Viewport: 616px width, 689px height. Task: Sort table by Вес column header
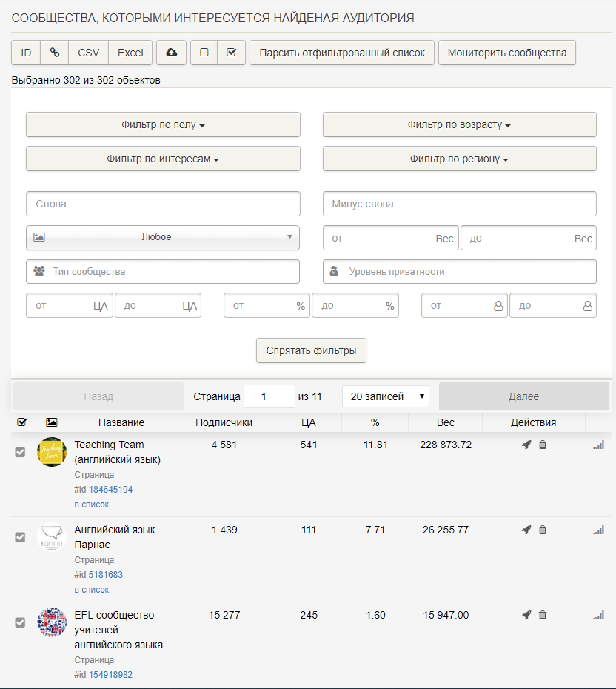[446, 422]
